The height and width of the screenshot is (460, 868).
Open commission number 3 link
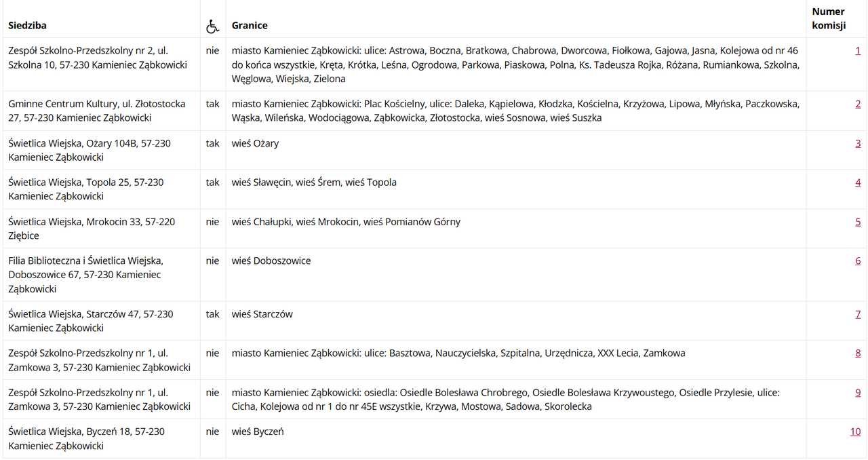(858, 143)
